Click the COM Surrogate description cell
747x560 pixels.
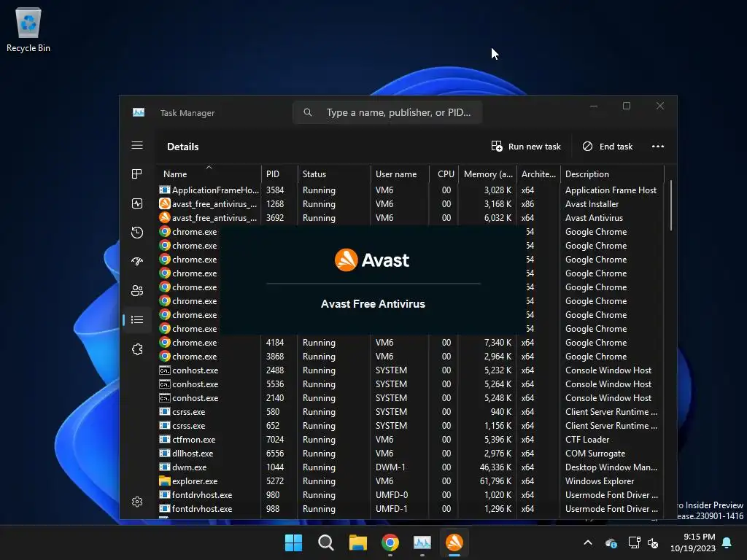click(595, 454)
